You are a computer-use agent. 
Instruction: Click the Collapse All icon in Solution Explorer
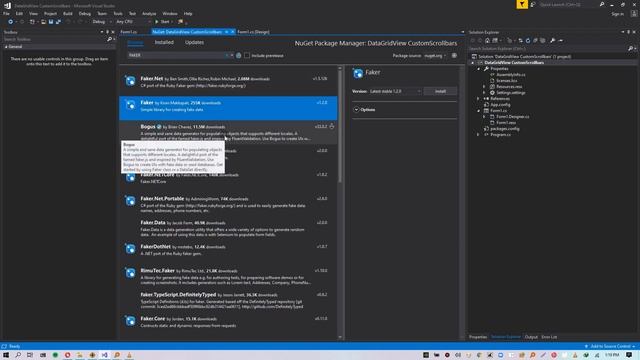tap(535, 40)
